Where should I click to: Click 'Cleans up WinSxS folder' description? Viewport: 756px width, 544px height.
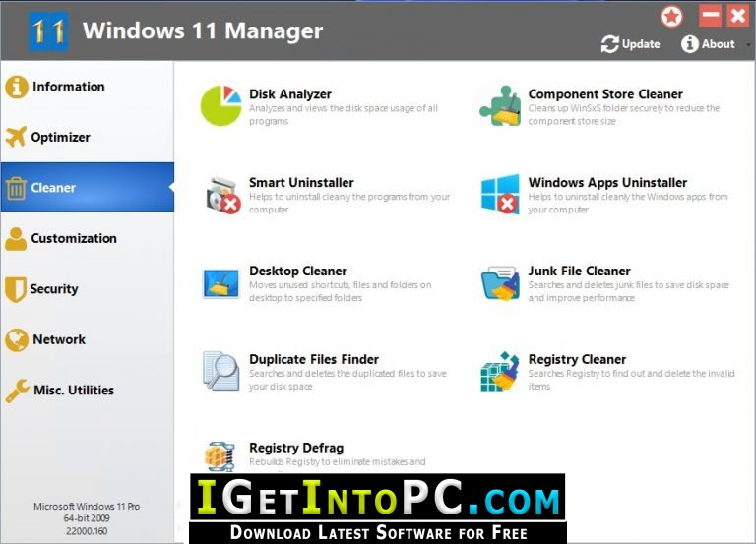623,115
